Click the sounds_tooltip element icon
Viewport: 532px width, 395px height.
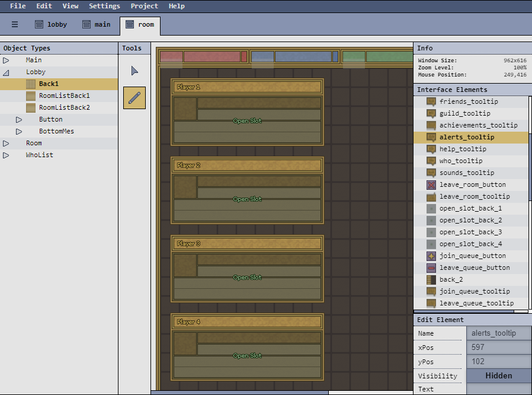431,173
